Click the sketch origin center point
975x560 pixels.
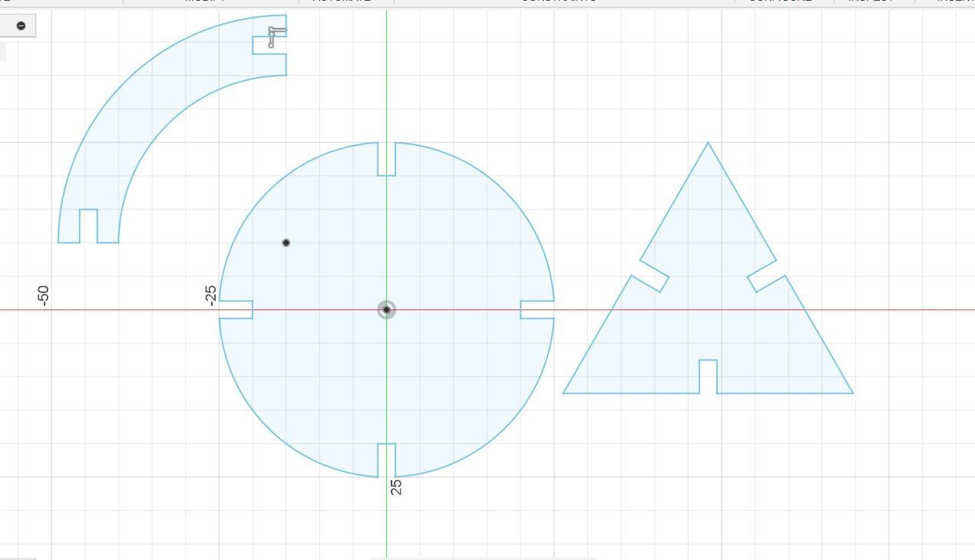pyautogui.click(x=387, y=310)
